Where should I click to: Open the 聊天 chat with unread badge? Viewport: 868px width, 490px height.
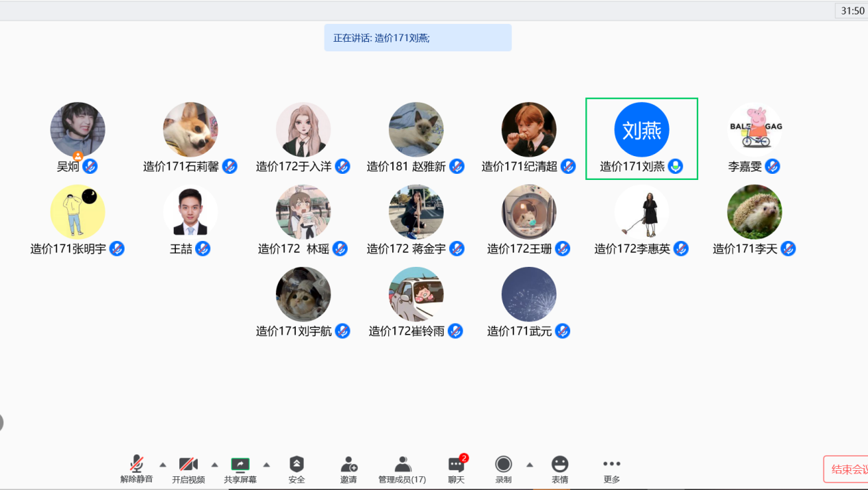click(457, 465)
